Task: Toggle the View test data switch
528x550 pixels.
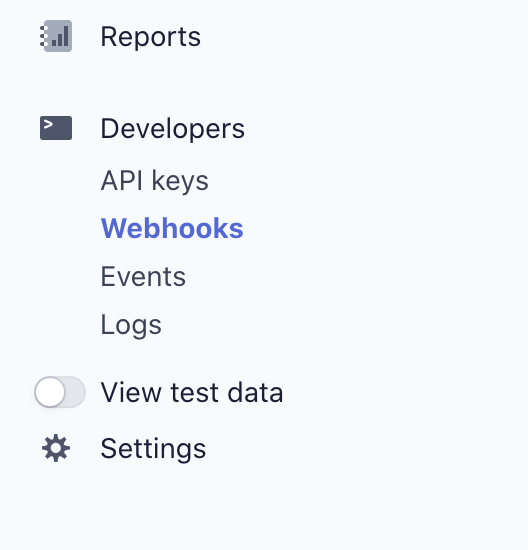Action: coord(60,392)
